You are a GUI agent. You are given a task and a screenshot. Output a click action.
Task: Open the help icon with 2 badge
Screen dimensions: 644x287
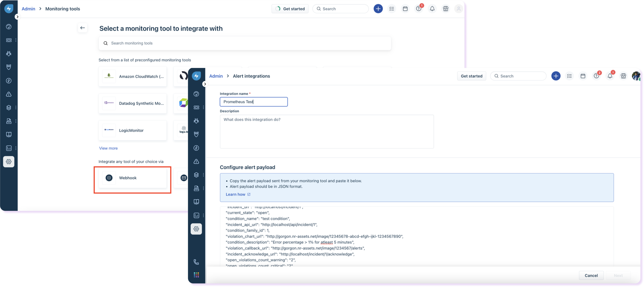(x=596, y=76)
